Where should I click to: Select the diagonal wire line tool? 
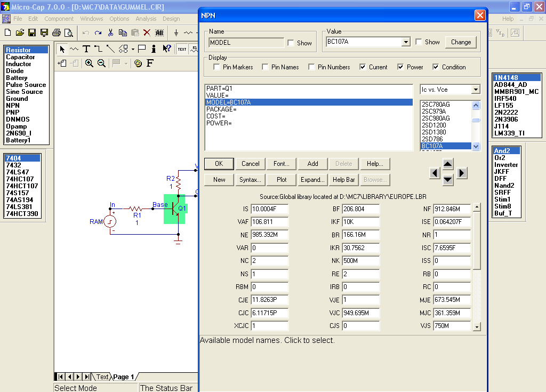tap(110, 49)
